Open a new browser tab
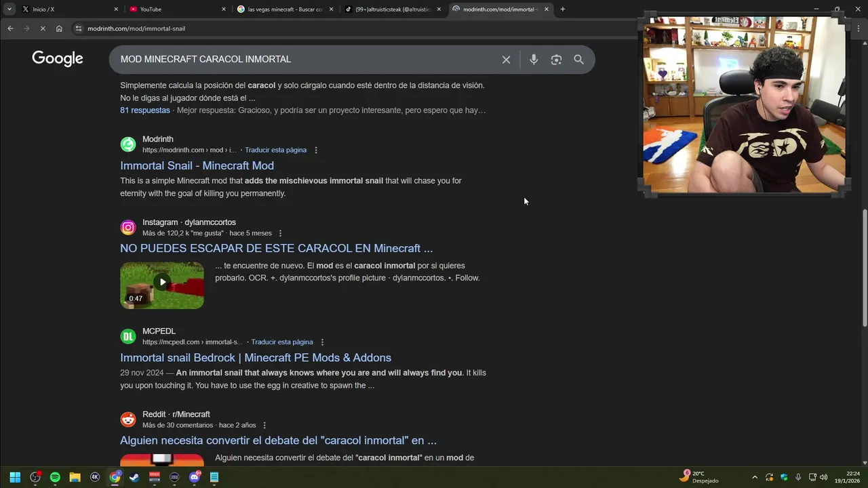Viewport: 868px width, 488px height. [562, 9]
